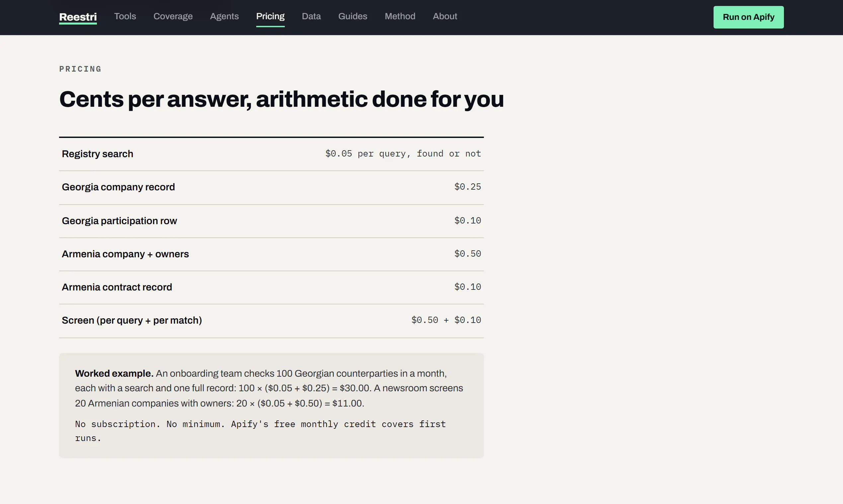Click the $0.05 per query price text
Viewport: 843px width, 504px height.
pyautogui.click(x=403, y=154)
